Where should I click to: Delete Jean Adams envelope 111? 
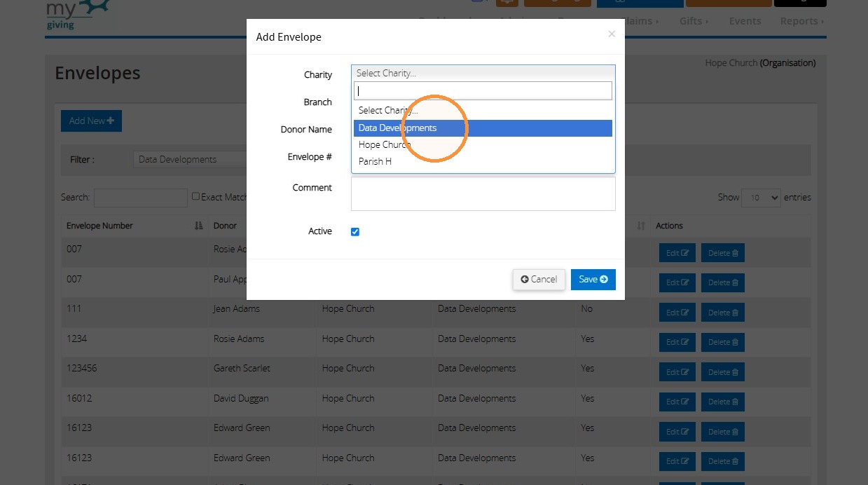[723, 313]
